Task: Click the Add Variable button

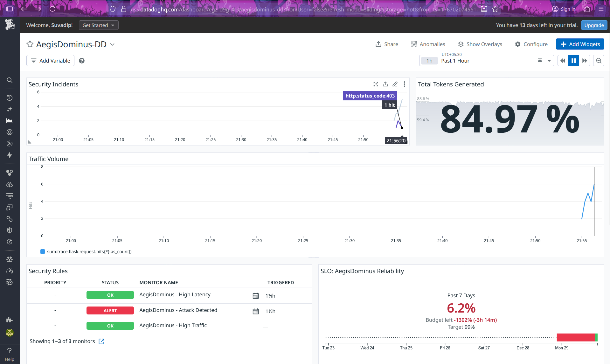Action: [50, 61]
